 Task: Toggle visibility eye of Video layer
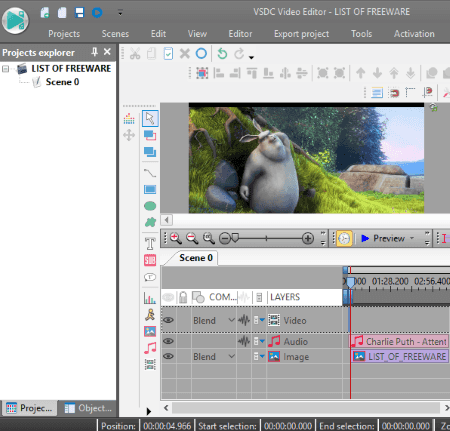pos(168,320)
